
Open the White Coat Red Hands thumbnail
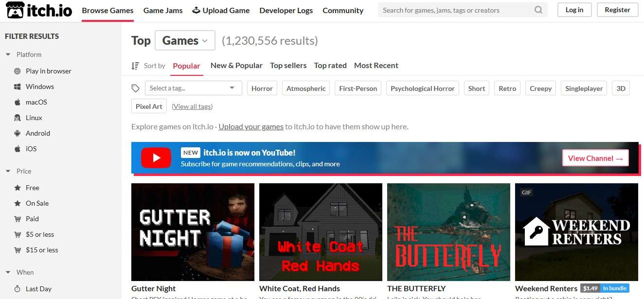(x=321, y=232)
